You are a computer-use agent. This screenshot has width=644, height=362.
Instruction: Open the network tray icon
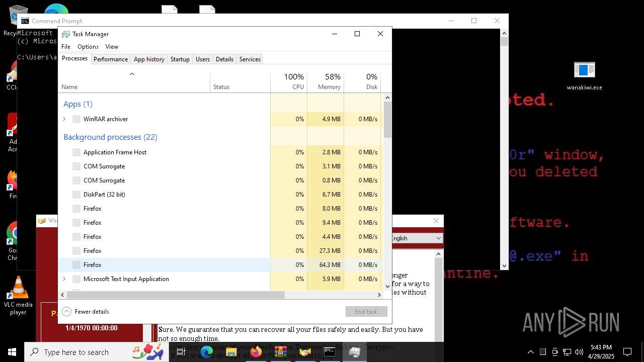coord(567,352)
